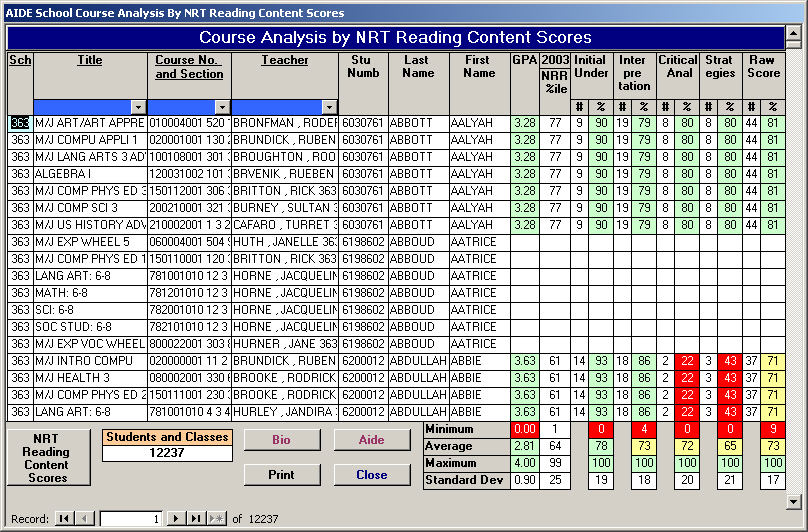This screenshot has height=532, width=808.
Task: Print the course analysis report
Action: tap(282, 475)
